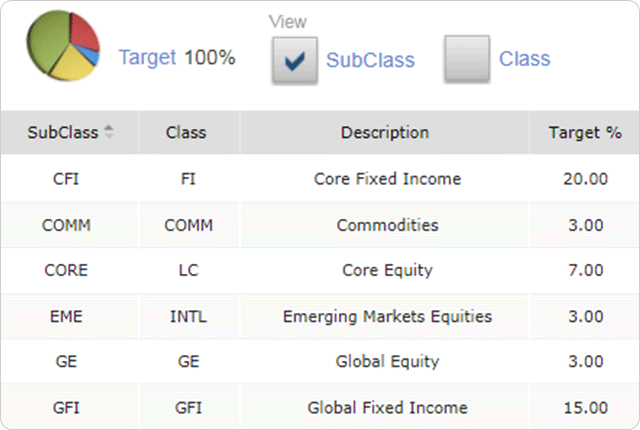The image size is (640, 430).
Task: Click the SubClass view label
Action: tap(370, 60)
